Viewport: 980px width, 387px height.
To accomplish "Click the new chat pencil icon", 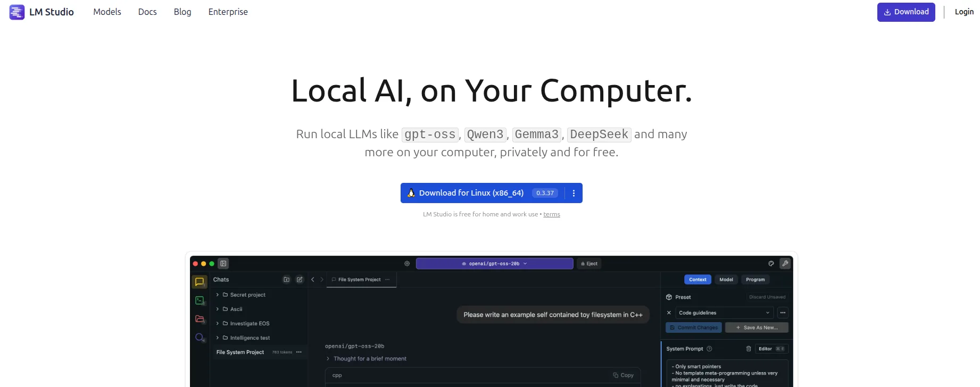I will 300,280.
